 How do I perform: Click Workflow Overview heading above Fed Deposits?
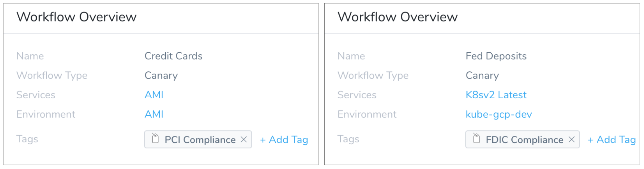[x=398, y=17]
